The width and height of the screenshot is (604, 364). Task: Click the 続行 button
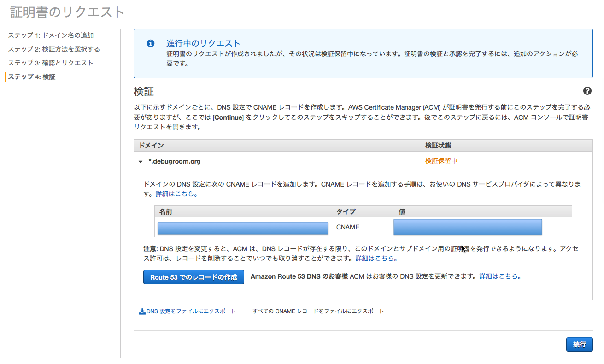coord(579,345)
